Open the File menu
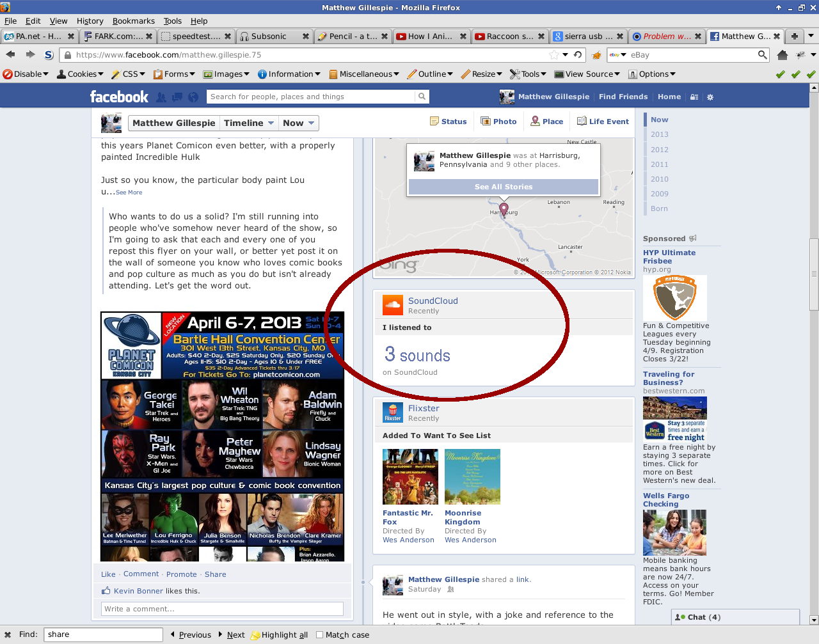Screen dimensions: 819x644 click(11, 21)
